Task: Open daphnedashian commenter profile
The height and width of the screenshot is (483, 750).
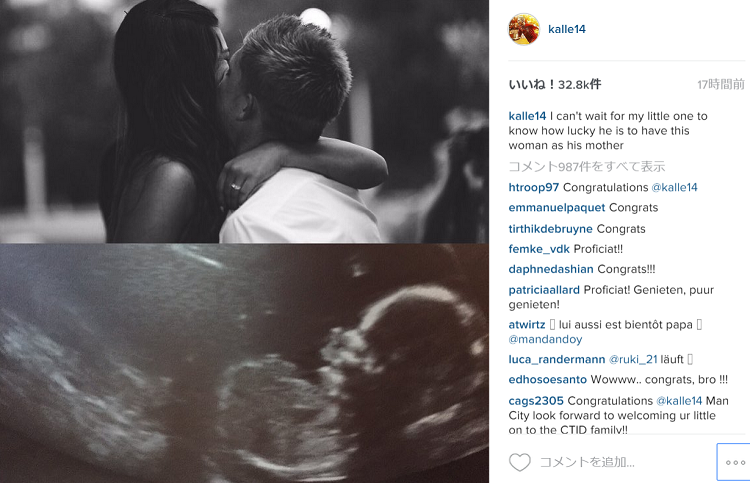Action: 551,269
